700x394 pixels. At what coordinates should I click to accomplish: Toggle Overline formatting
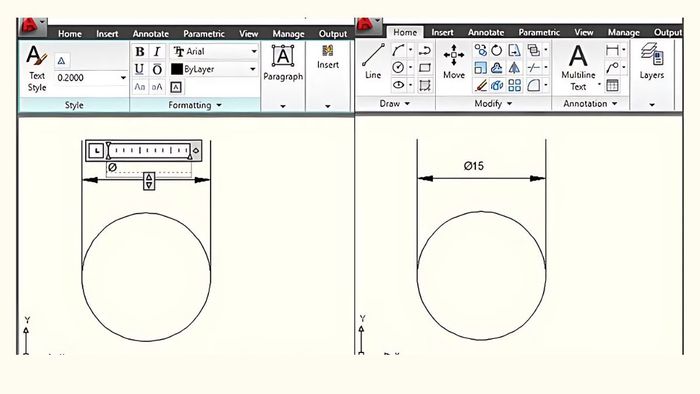coord(157,69)
